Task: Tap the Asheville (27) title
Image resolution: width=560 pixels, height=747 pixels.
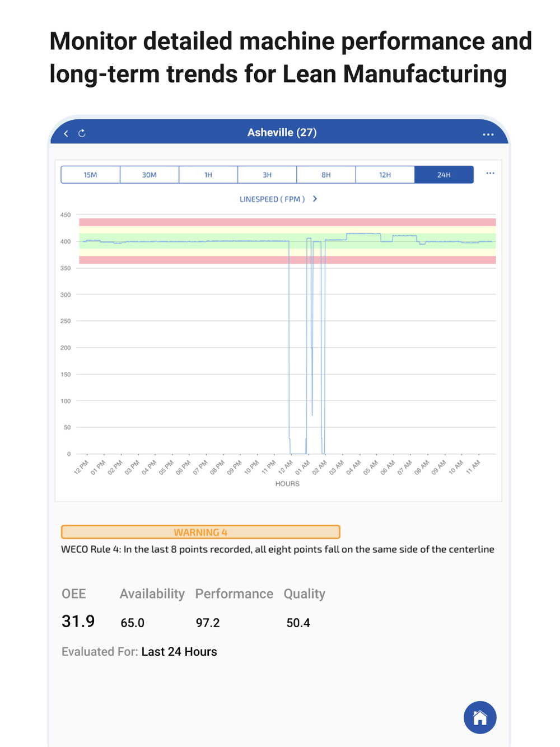Action: 282,133
